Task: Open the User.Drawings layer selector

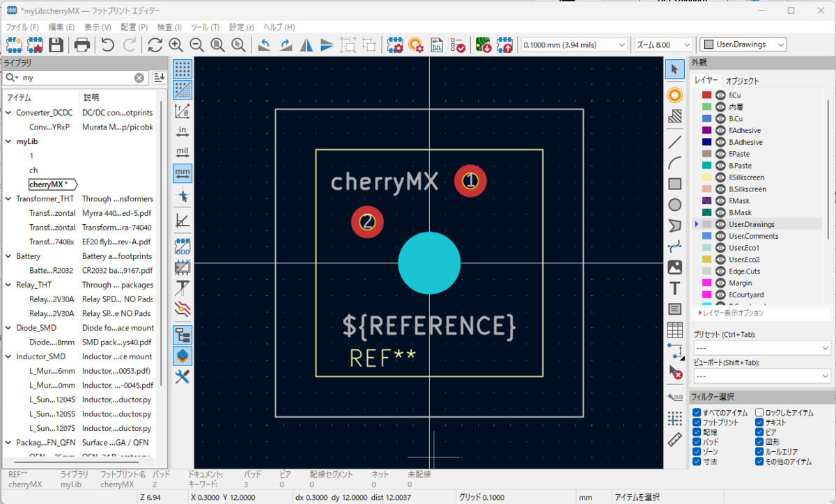Action: 743,45
